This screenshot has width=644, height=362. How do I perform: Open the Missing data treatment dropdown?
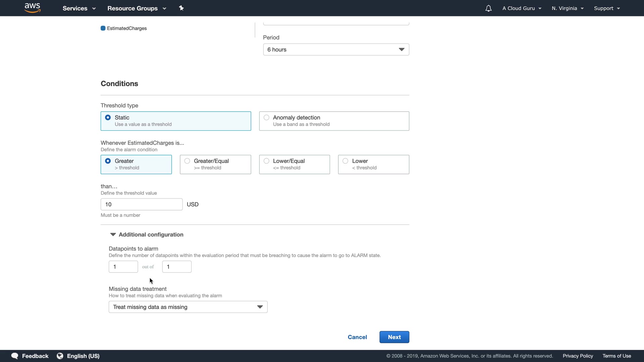pyautogui.click(x=188, y=307)
